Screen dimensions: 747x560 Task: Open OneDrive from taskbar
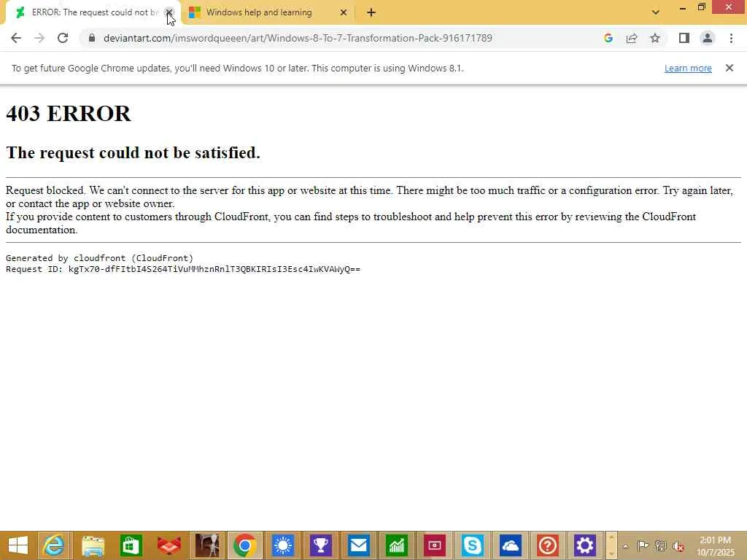click(510, 545)
